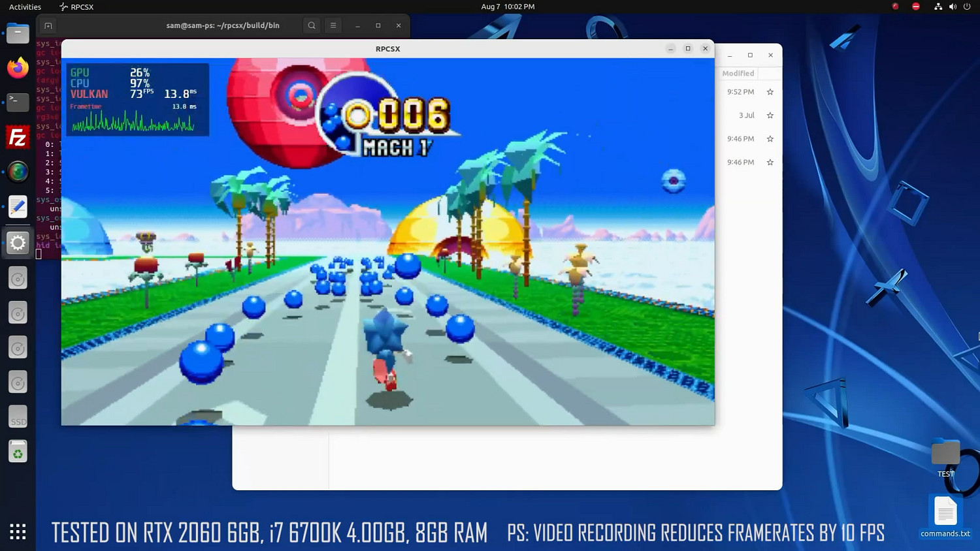The height and width of the screenshot is (551, 980).
Task: Open the terminal search button
Action: [312, 25]
